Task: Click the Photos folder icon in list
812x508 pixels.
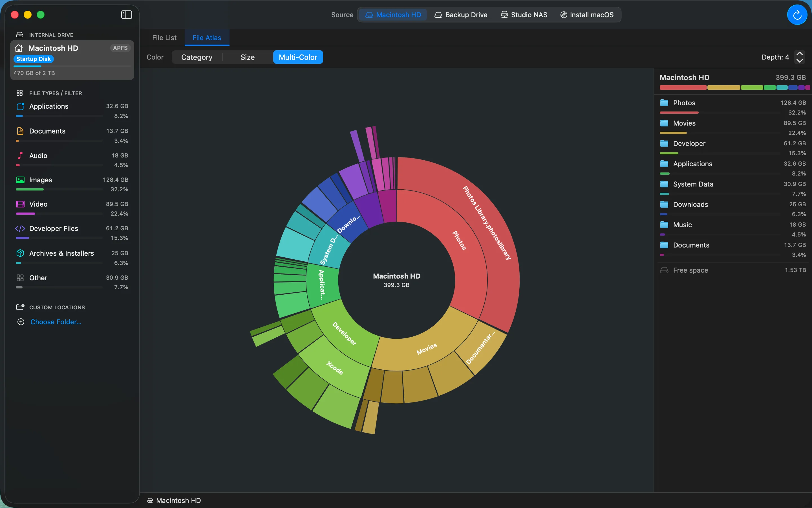Action: [664, 103]
